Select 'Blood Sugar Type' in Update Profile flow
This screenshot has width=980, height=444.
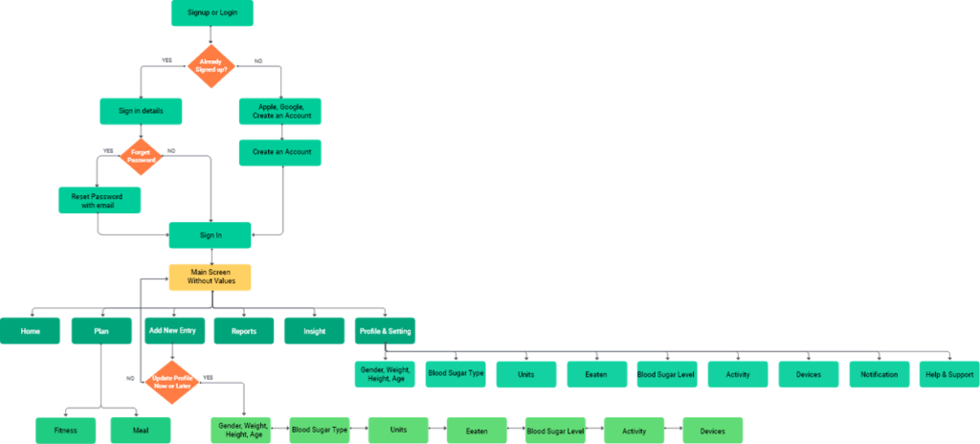pyautogui.click(x=320, y=431)
